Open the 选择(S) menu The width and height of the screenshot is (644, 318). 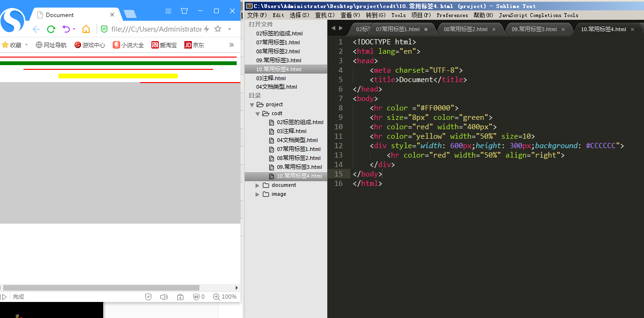click(299, 15)
